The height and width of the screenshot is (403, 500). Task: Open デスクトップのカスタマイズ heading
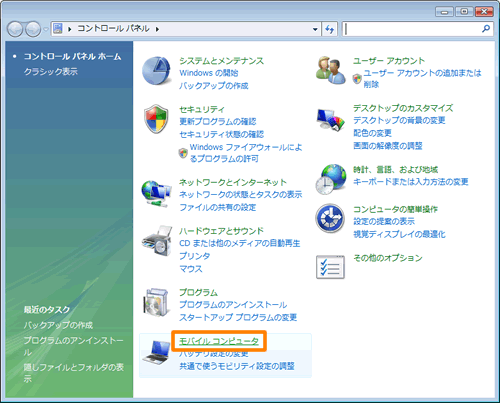click(x=403, y=108)
